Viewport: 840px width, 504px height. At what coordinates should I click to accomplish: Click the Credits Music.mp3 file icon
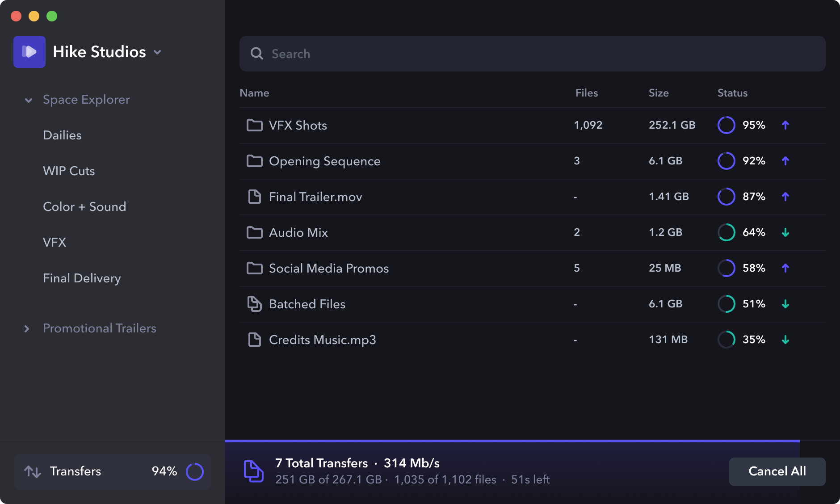255,340
